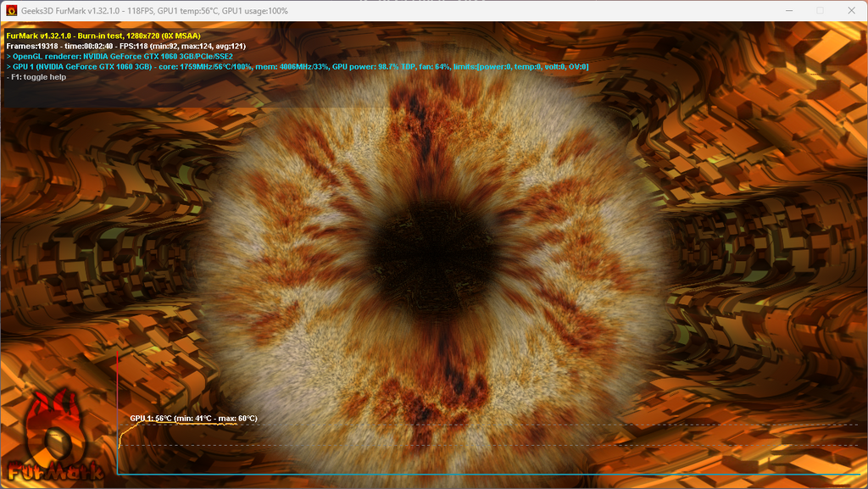Click the 'F1: toggle help' hint
The height and width of the screenshot is (489, 868).
tap(36, 77)
